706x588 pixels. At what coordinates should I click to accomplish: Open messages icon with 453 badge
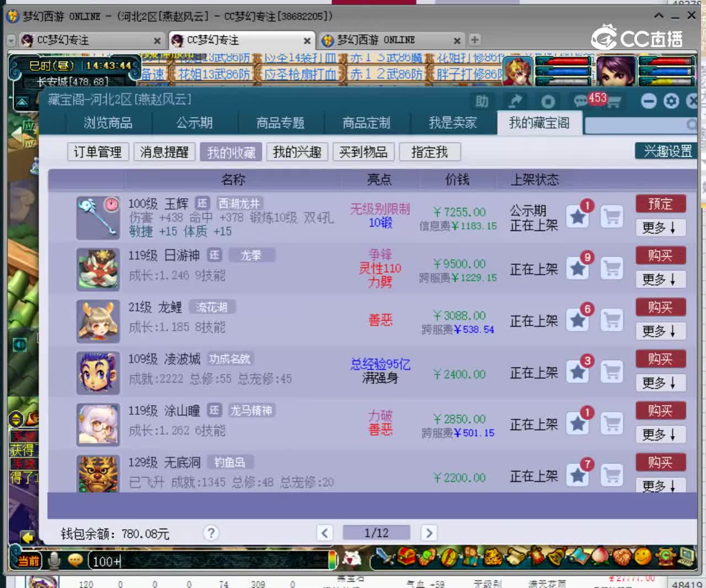(x=581, y=101)
